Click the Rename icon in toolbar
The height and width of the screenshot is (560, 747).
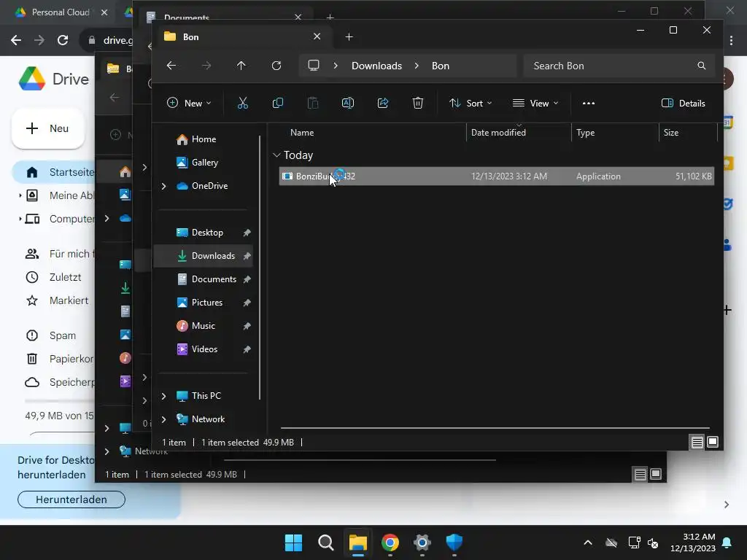348,104
